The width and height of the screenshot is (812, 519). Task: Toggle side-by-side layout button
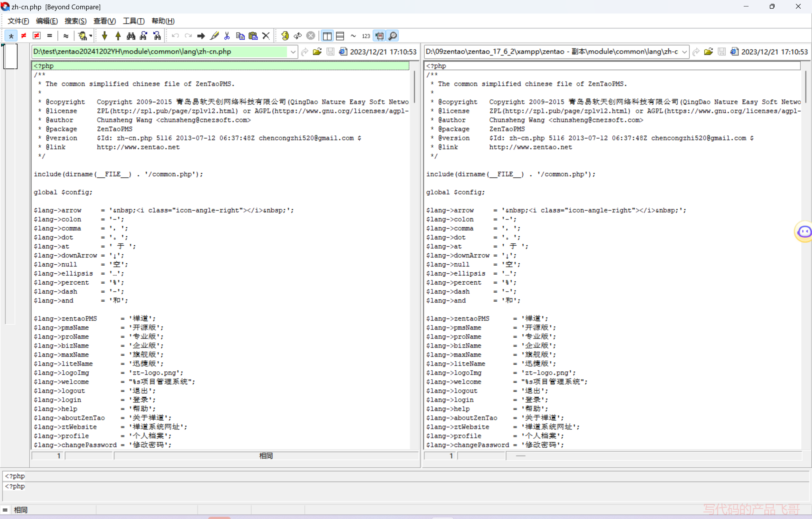click(327, 36)
